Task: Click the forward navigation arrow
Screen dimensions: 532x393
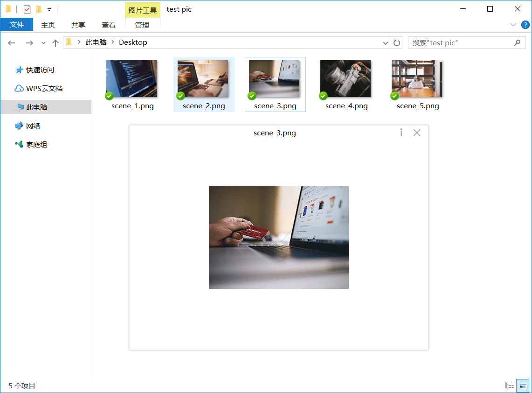Action: pos(29,42)
